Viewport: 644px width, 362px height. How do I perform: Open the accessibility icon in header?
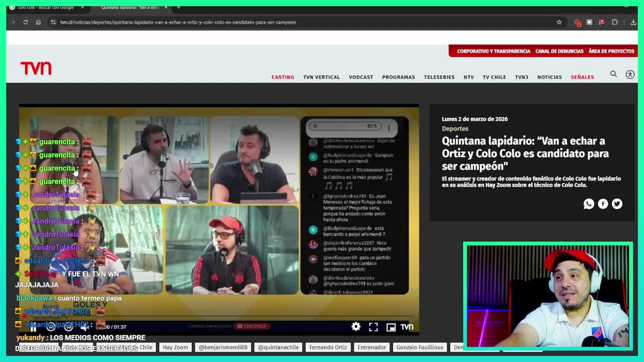[630, 74]
